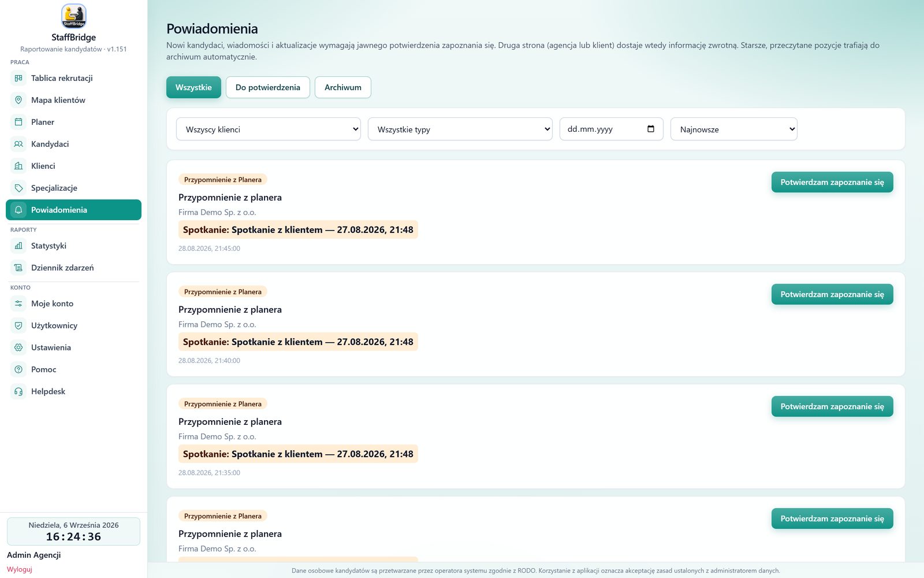This screenshot has height=578, width=924.
Task: Click the dd.mm.yyyy date input field
Action: pyautogui.click(x=612, y=129)
